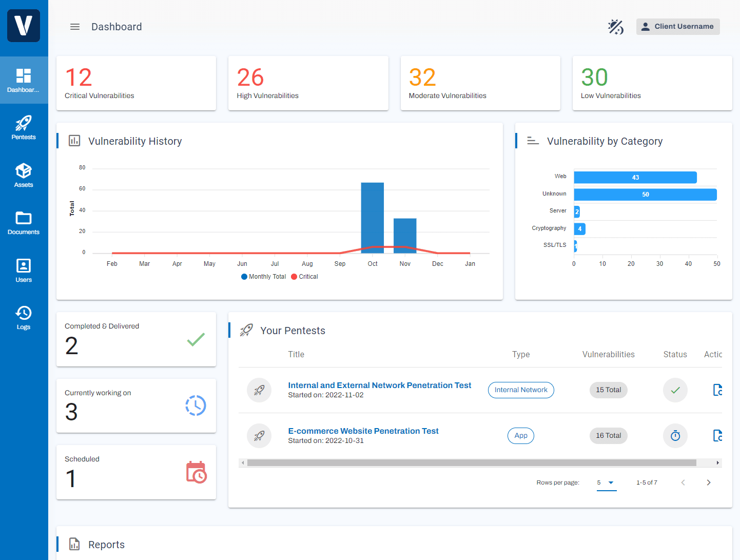The height and width of the screenshot is (560, 740).
Task: View report icon for E-commerce pentest
Action: coord(717,436)
